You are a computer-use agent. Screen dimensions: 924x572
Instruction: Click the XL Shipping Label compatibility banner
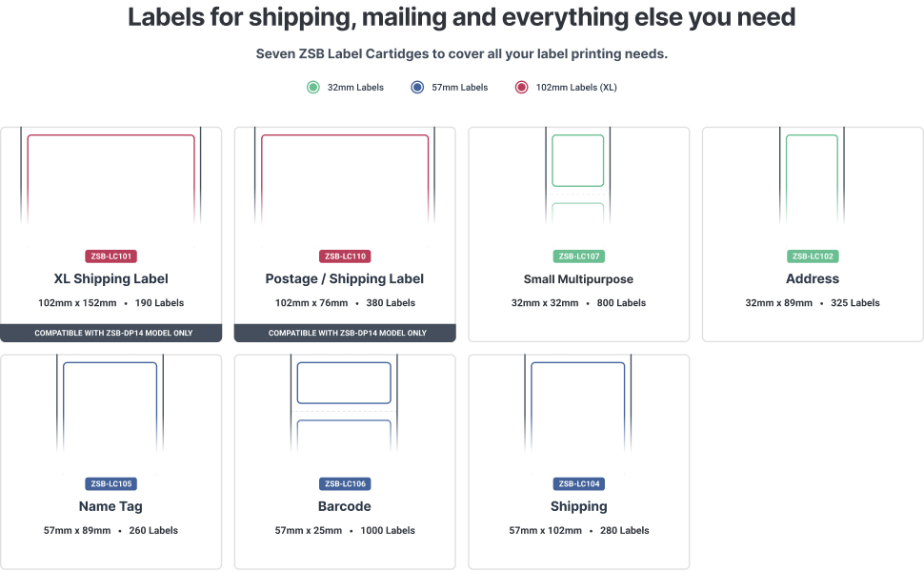110,333
